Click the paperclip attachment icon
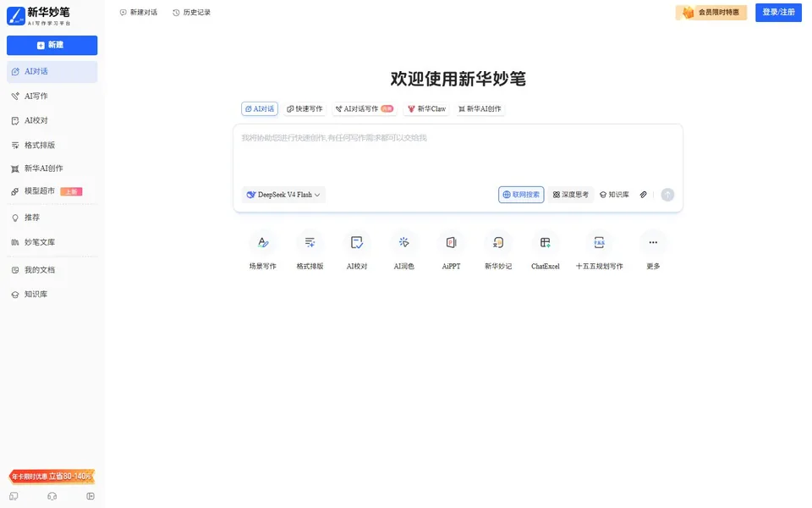Screen dimensions: 812x508 643,195
